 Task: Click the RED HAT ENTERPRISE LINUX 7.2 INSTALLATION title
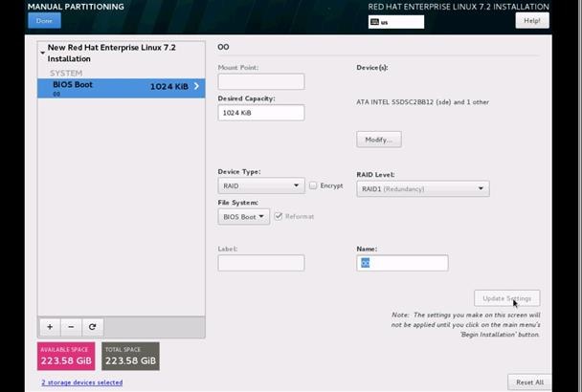459,7
